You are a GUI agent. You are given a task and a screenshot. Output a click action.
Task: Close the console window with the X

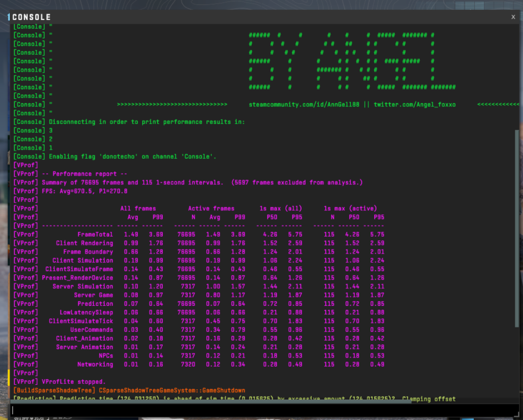coord(513,17)
